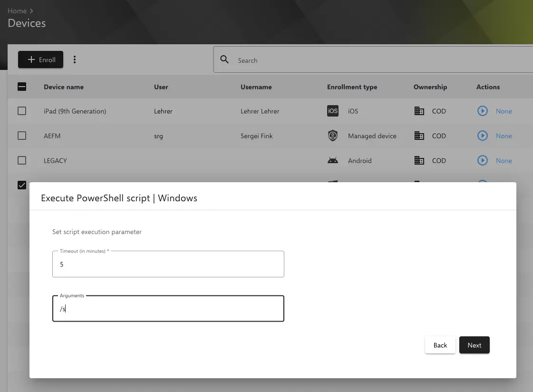Check the iPad (9th Generation) row checkbox
The height and width of the screenshot is (392, 533).
point(22,111)
